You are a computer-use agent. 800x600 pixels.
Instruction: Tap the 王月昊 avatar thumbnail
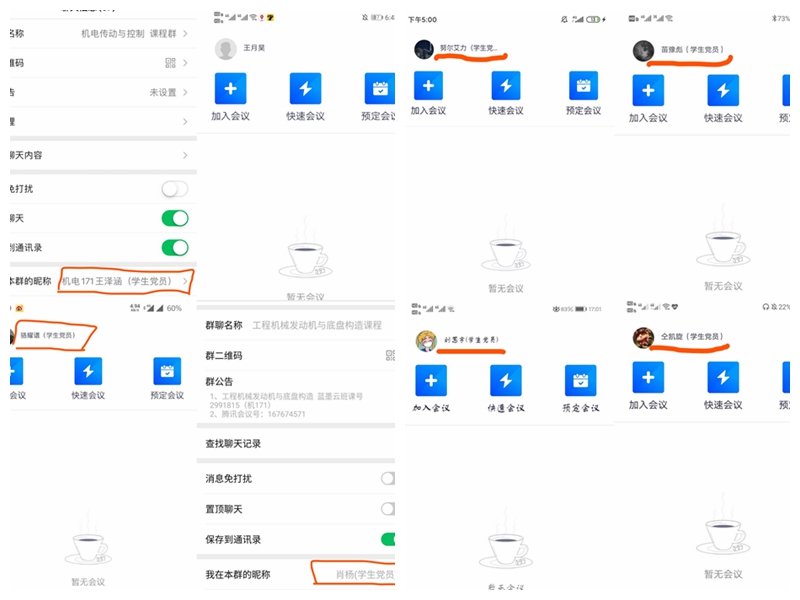[x=226, y=48]
